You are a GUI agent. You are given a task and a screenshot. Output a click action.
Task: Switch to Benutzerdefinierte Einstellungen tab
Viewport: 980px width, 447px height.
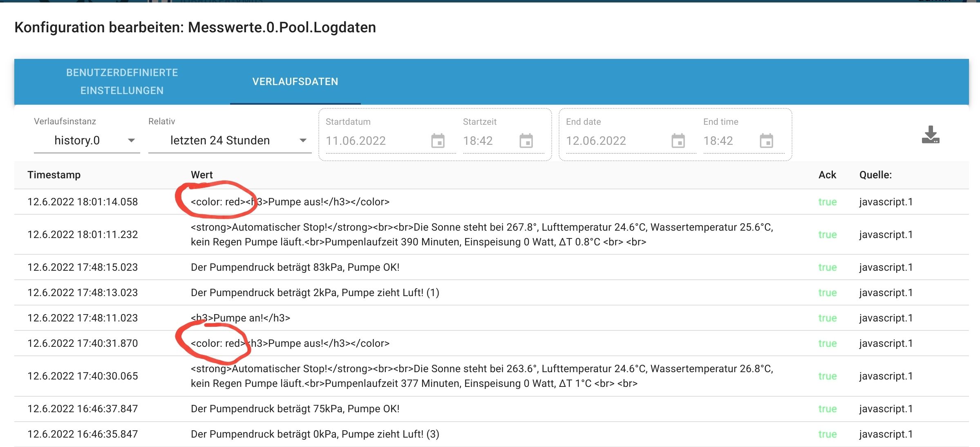(122, 81)
